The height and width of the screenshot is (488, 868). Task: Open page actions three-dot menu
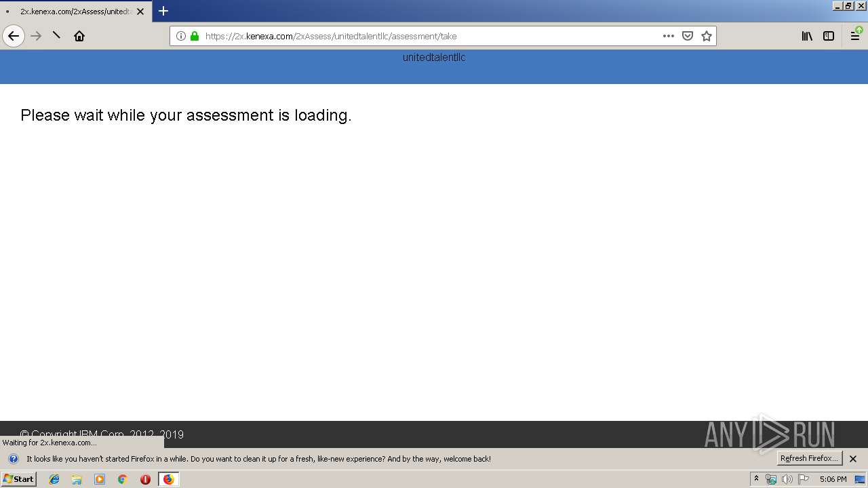(x=669, y=36)
